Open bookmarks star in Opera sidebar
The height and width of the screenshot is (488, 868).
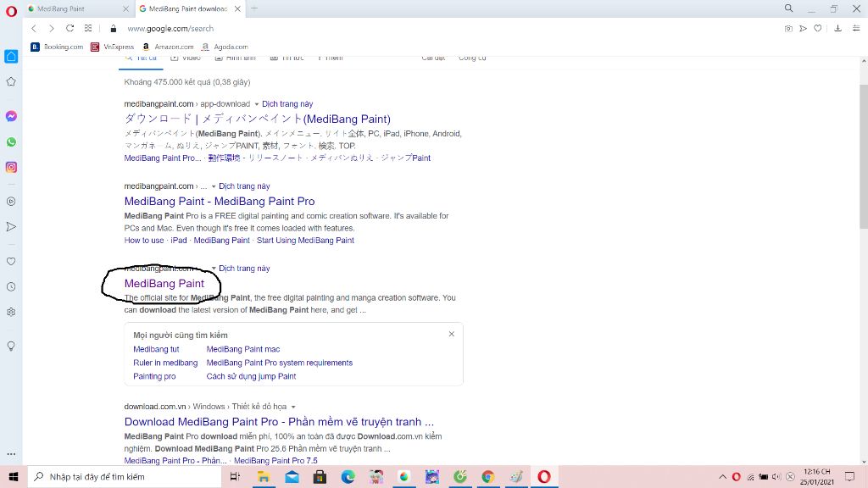[11, 82]
